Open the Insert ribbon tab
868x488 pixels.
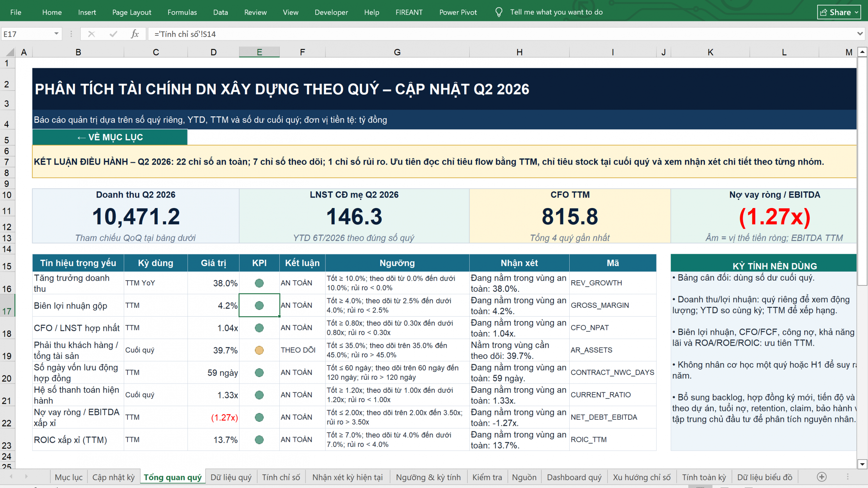(87, 12)
